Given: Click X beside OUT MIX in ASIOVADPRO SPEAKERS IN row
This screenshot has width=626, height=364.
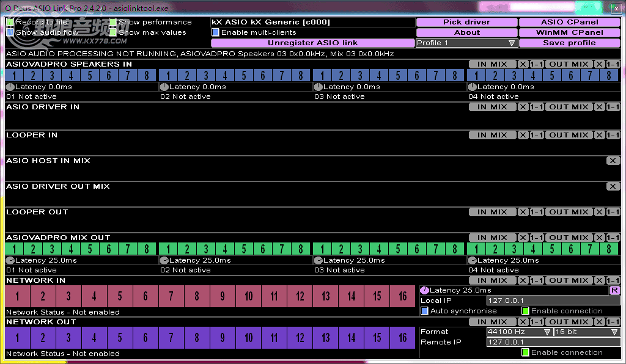Looking at the screenshot, I should (599, 64).
